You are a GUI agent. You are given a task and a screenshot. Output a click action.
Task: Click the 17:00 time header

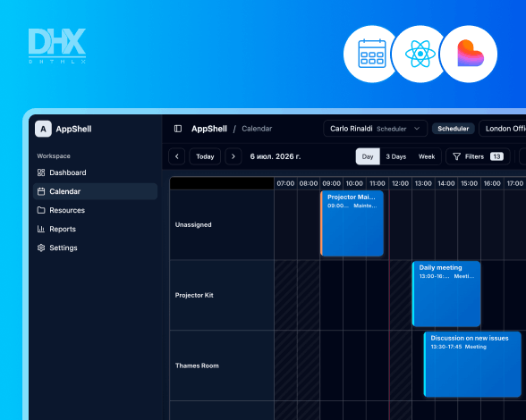click(x=515, y=183)
